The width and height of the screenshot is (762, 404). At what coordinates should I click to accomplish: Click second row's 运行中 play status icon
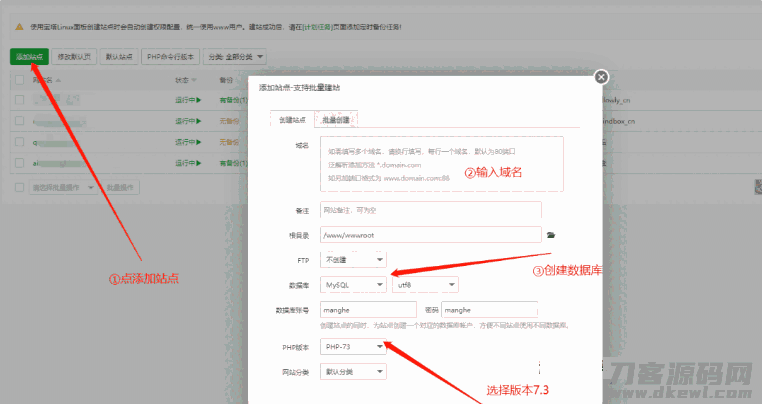tap(199, 120)
